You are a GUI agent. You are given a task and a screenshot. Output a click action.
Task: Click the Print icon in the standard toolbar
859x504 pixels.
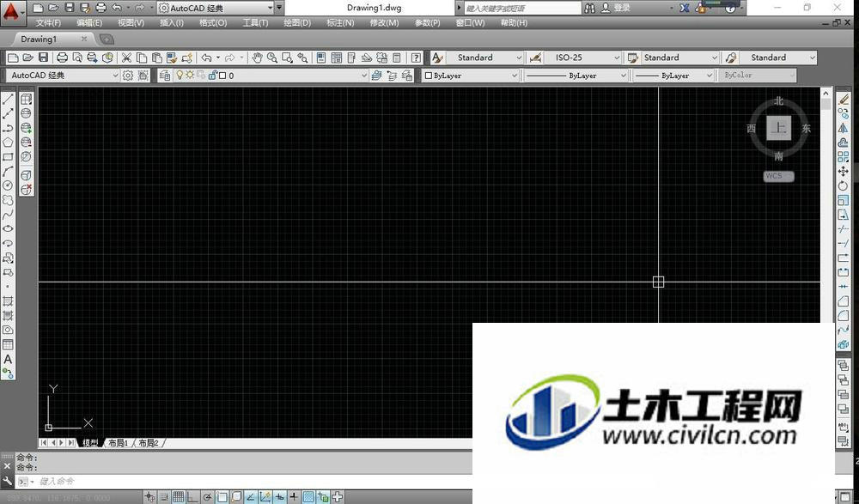coord(63,58)
